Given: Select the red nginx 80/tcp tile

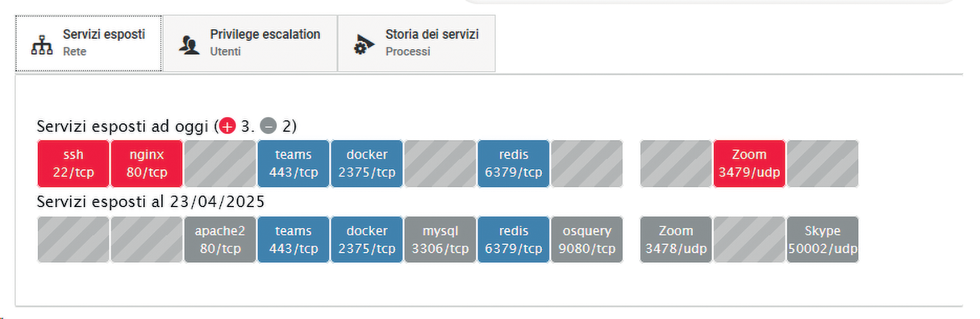Looking at the screenshot, I should point(147,163).
